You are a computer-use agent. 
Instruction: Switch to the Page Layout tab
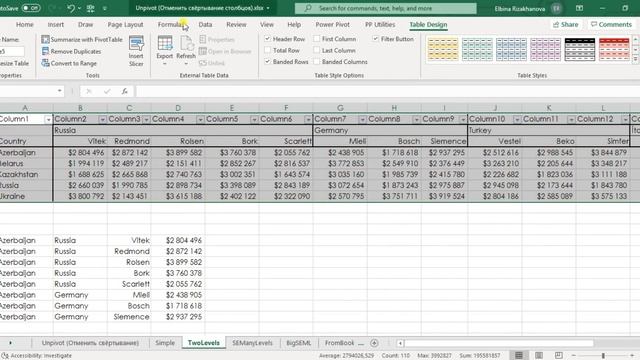point(125,24)
